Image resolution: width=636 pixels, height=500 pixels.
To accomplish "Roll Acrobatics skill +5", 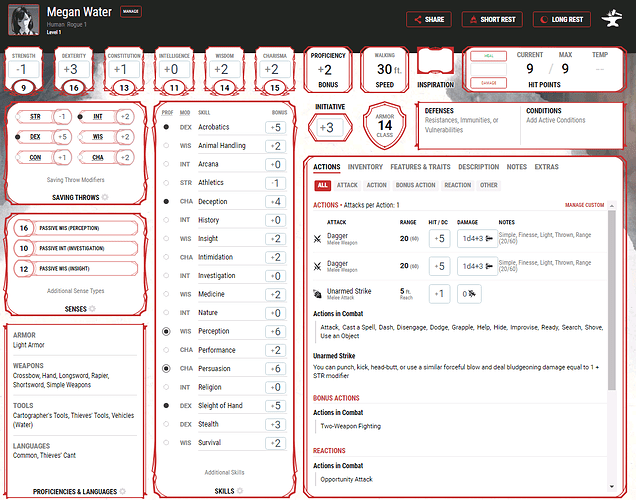I will [x=276, y=127].
